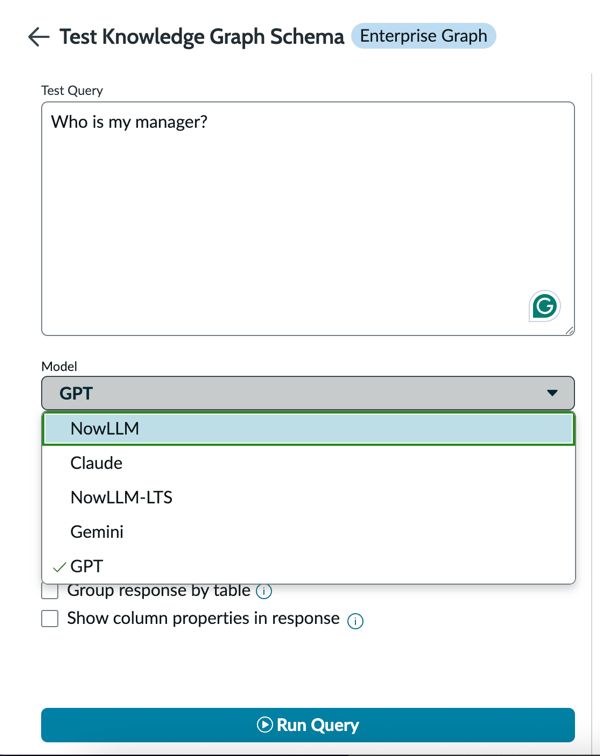Click the Model field label

coord(59,366)
